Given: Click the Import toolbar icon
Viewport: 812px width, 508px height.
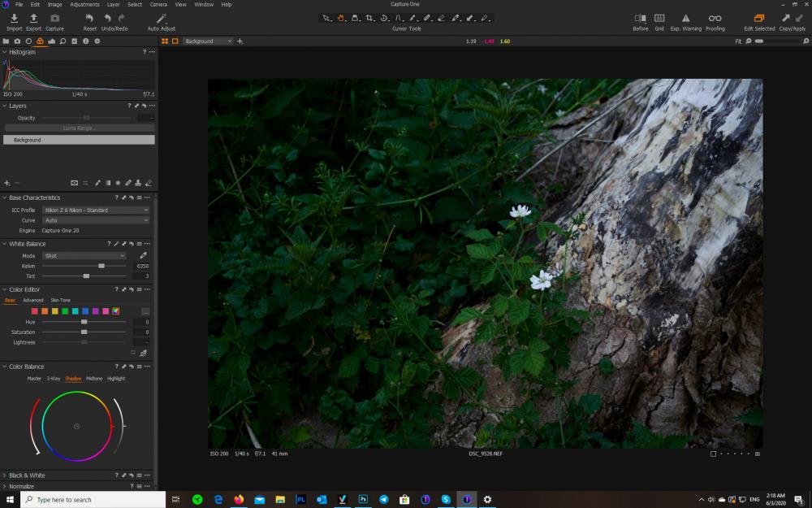Looking at the screenshot, I should (x=14, y=19).
